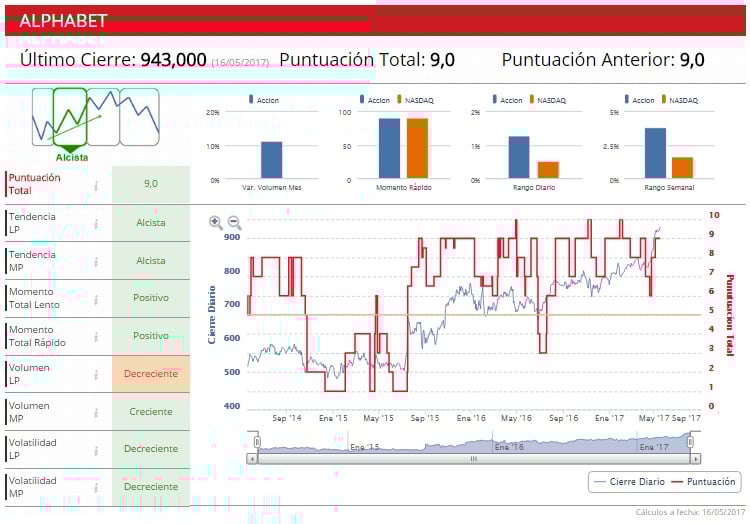
Task: Open info icon for Volumen MP row
Action: click(x=96, y=413)
